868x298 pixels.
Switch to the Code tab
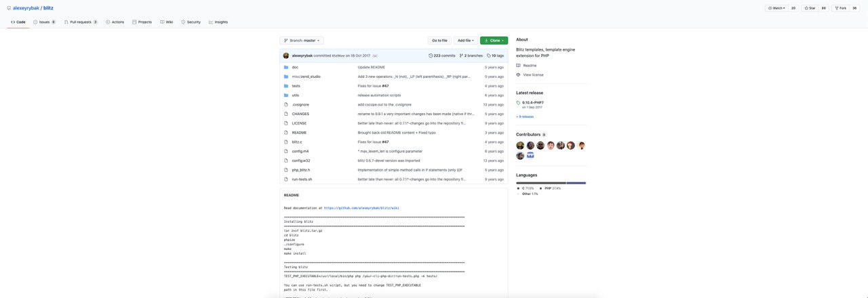(18, 22)
